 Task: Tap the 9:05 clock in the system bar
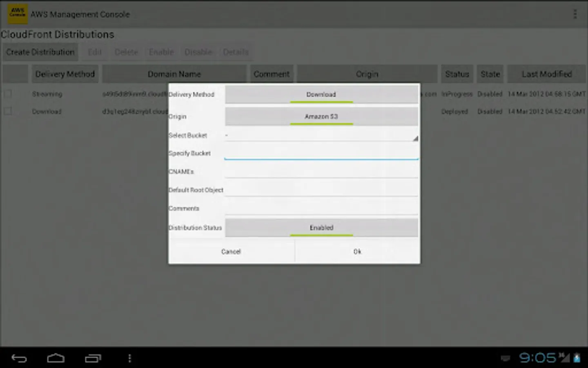pyautogui.click(x=537, y=358)
